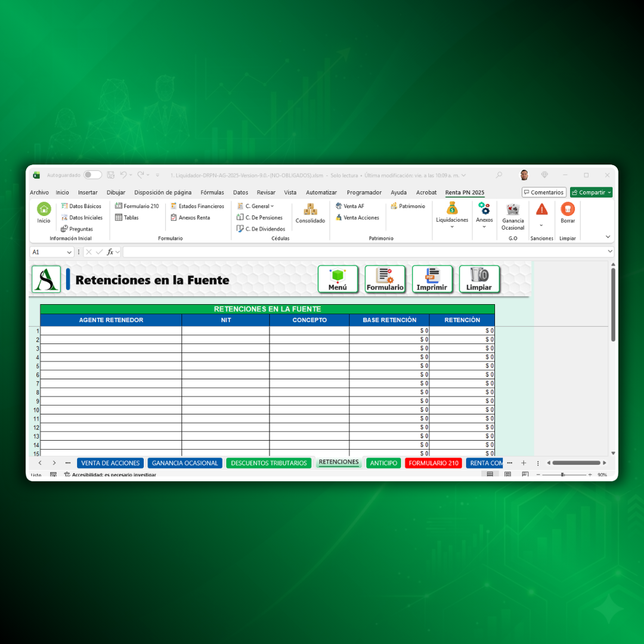The height and width of the screenshot is (644, 644).
Task: Open the Name Box dropdown arrow
Action: [x=69, y=252]
